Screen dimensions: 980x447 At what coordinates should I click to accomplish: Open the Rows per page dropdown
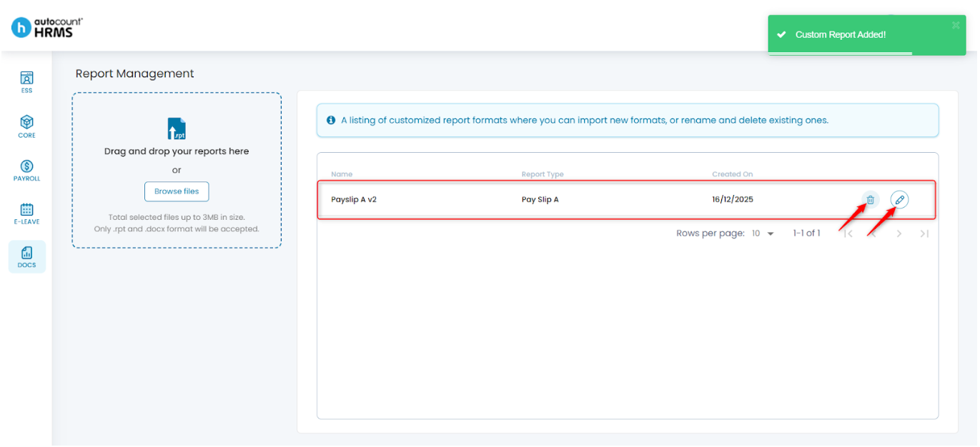763,233
